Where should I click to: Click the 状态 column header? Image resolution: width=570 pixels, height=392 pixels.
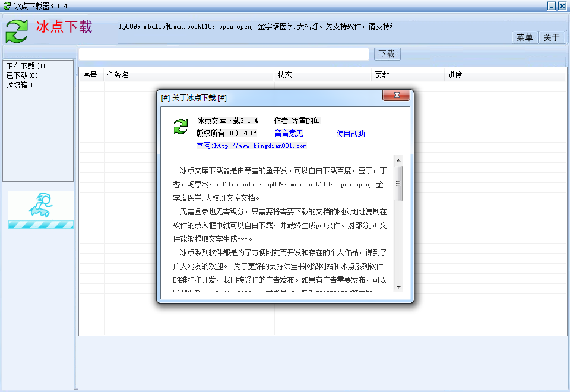tap(323, 75)
